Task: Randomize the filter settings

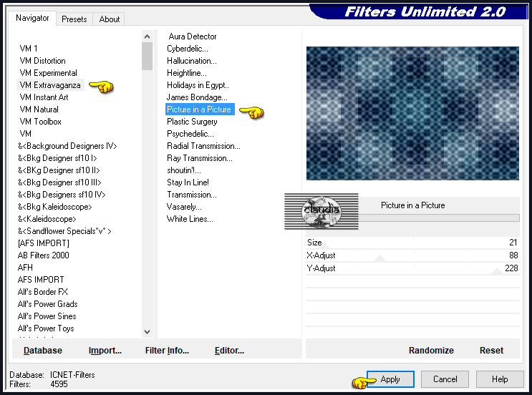Action: [x=431, y=351]
